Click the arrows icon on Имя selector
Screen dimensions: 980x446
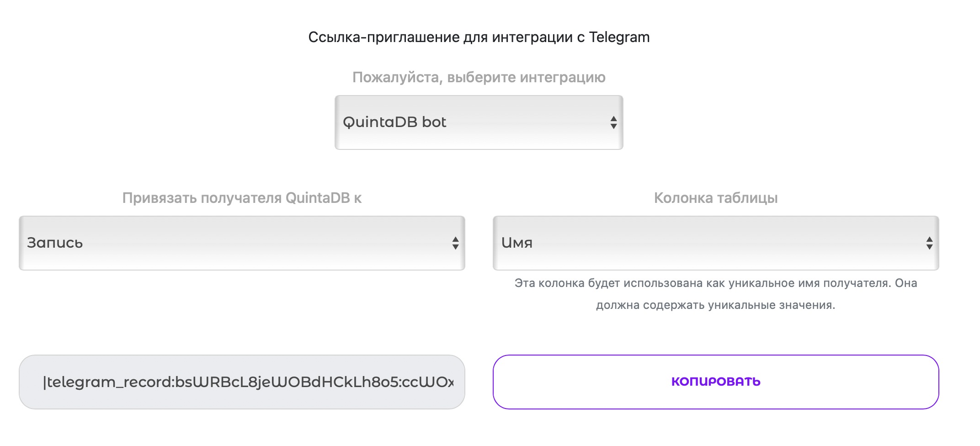pos(929,243)
